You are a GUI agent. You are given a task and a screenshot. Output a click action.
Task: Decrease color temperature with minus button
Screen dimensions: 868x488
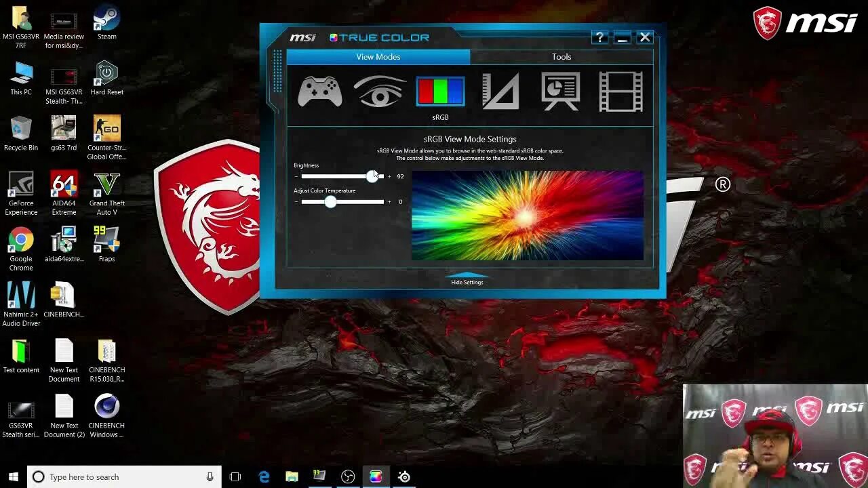tap(296, 202)
